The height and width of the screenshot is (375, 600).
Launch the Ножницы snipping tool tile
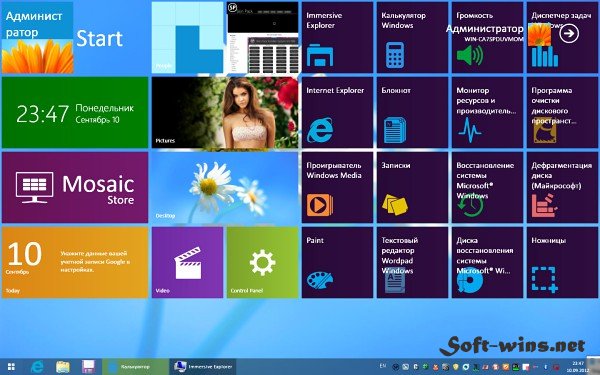tap(562, 262)
